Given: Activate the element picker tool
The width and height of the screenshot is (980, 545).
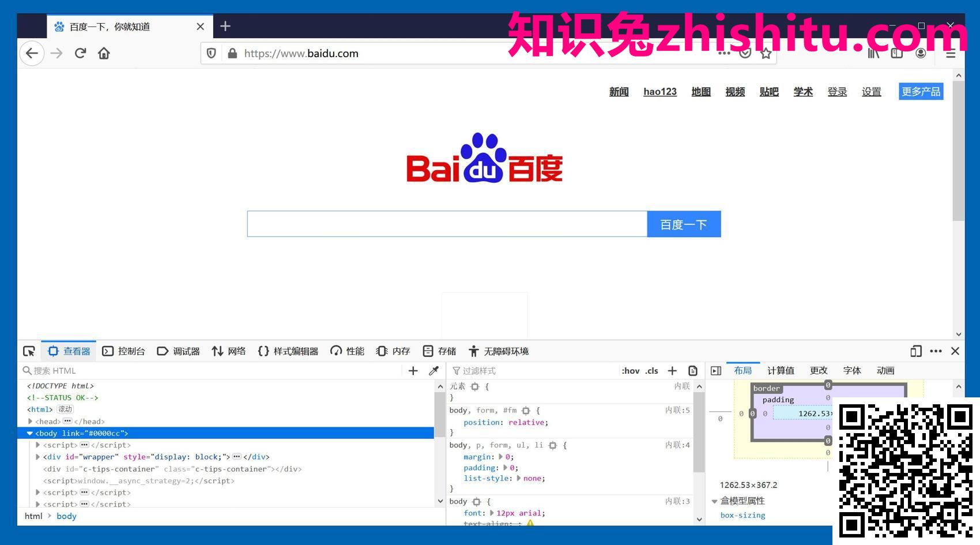Looking at the screenshot, I should point(29,351).
